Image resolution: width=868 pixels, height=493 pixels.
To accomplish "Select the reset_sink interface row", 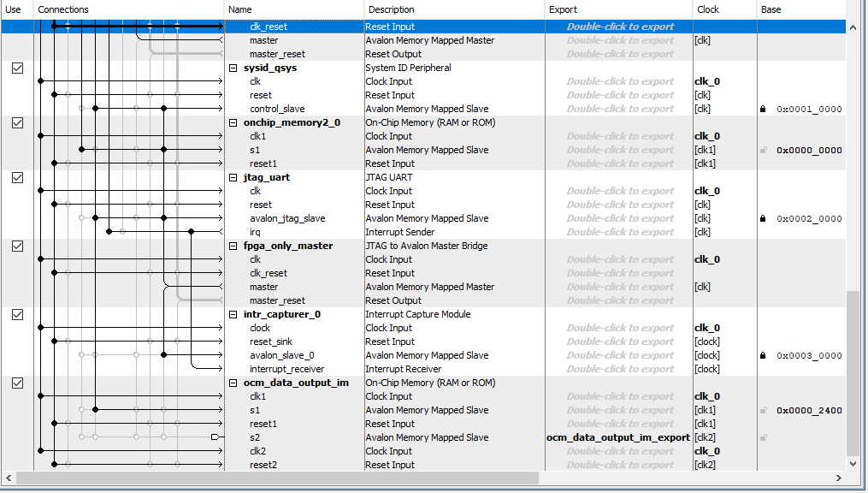I will [x=271, y=342].
